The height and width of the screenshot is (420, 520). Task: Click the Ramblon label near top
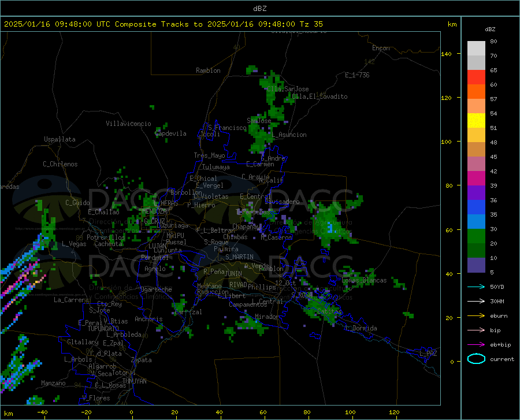[x=208, y=70]
